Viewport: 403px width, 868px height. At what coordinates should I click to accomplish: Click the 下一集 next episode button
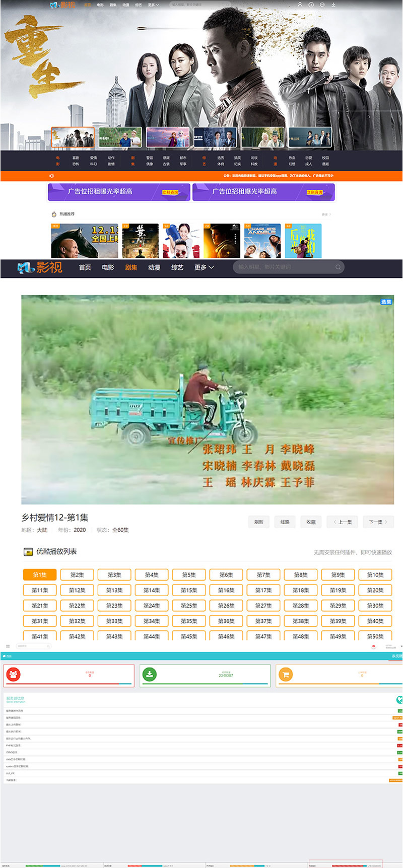378,522
